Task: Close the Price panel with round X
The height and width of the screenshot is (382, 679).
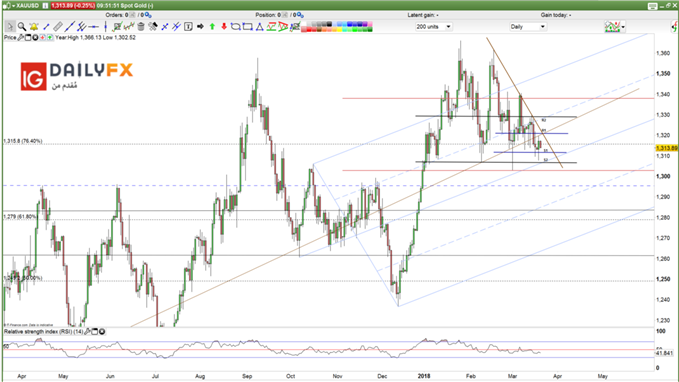Action: pos(35,38)
